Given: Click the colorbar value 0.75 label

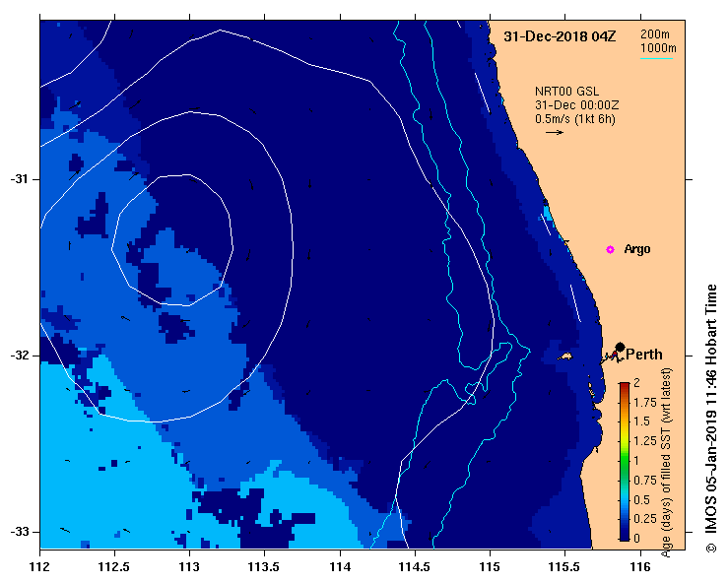Looking at the screenshot, I should click(645, 480).
